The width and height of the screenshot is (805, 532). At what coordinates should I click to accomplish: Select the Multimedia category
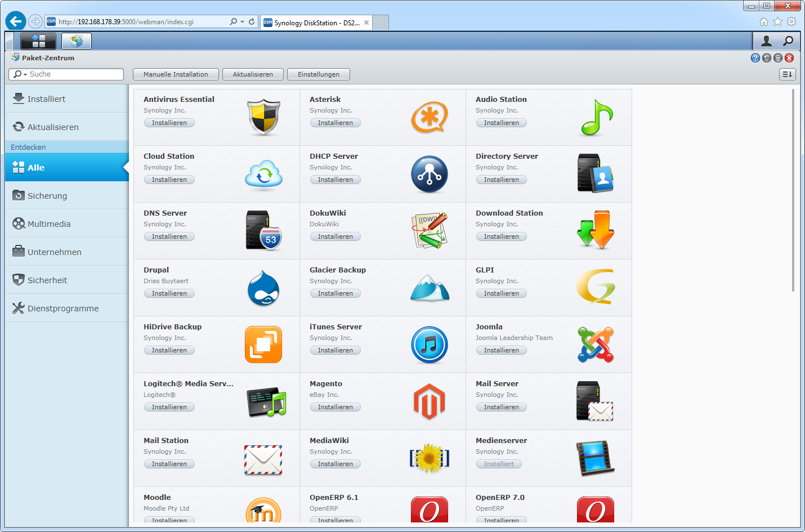click(67, 223)
